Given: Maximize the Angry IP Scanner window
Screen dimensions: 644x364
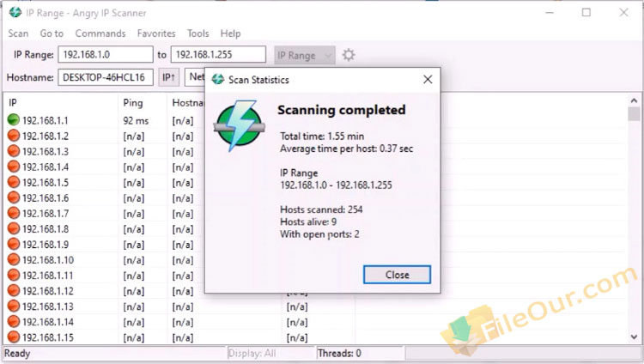Looking at the screenshot, I should click(x=586, y=12).
